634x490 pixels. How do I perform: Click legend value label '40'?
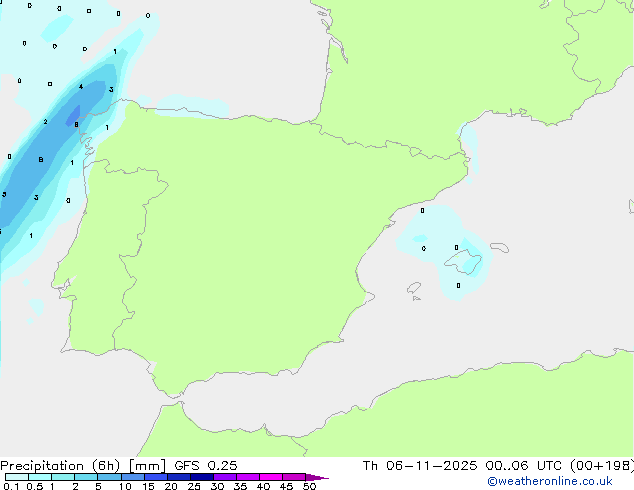(263, 486)
